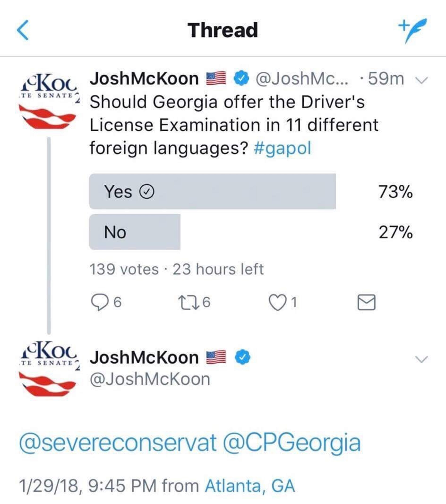The height and width of the screenshot is (504, 446).
Task: Share tweet via direct message envelope
Action: click(366, 302)
